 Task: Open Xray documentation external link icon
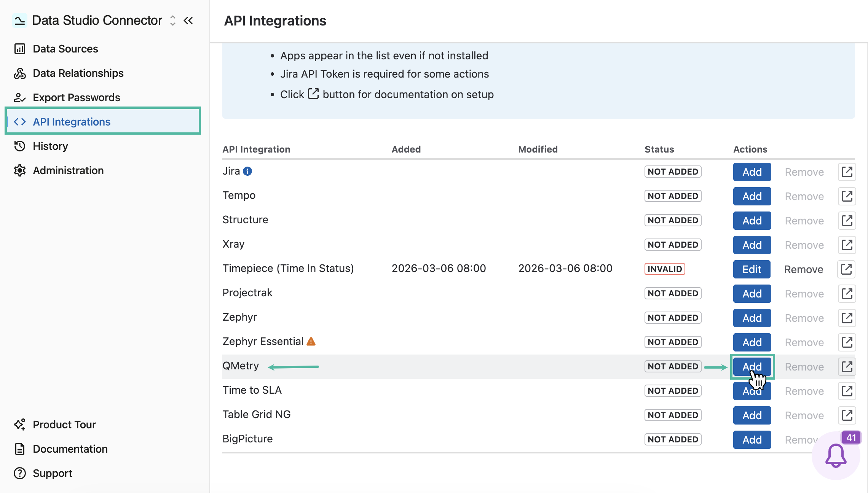point(847,245)
